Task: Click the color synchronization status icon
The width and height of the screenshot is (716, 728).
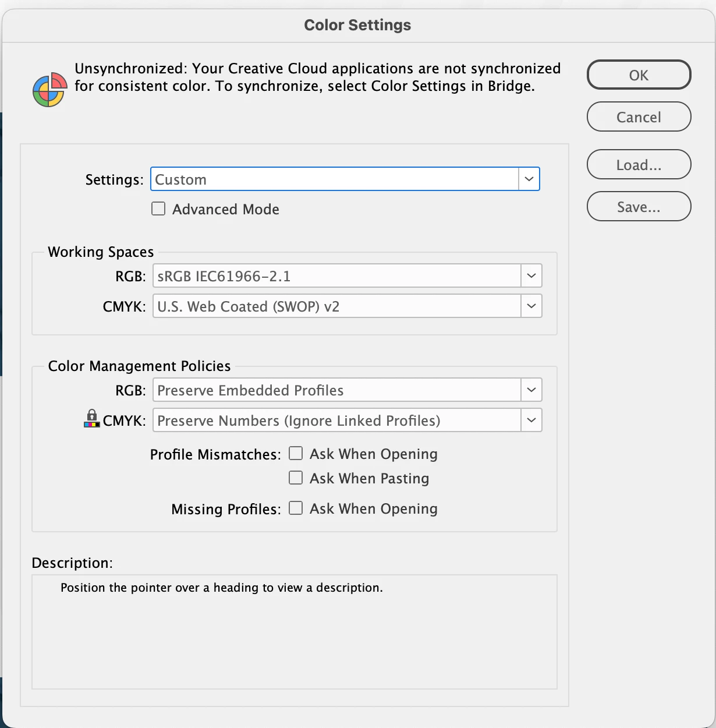Action: coord(49,90)
